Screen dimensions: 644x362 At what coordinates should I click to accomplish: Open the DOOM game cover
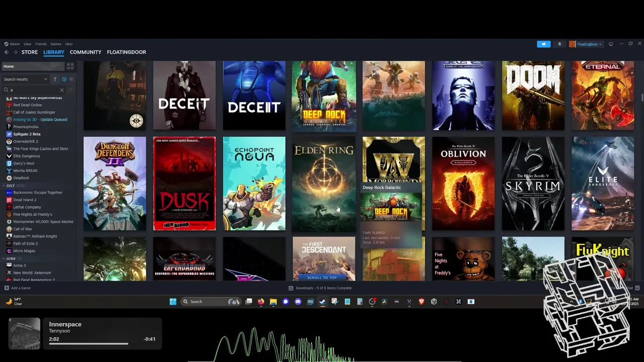point(533,96)
